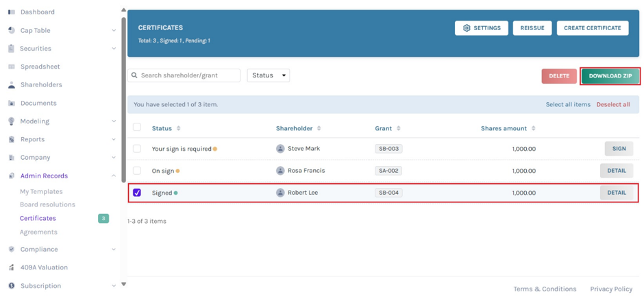Check the Steve Mark row checkbox
Screen dimensions: 644x299
(137, 149)
